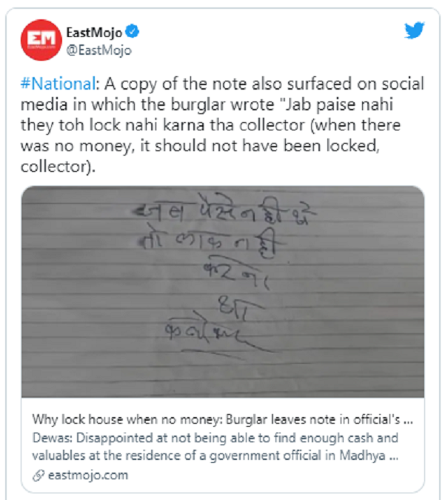Open the handwritten note photo
The width and height of the screenshot is (448, 500).
tap(223, 291)
